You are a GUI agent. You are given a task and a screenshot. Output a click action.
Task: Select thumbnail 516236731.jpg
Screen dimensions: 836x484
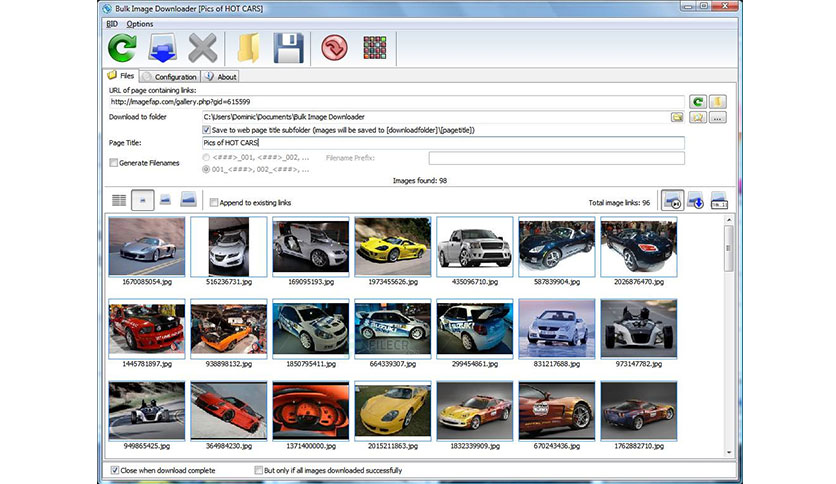[x=229, y=246]
